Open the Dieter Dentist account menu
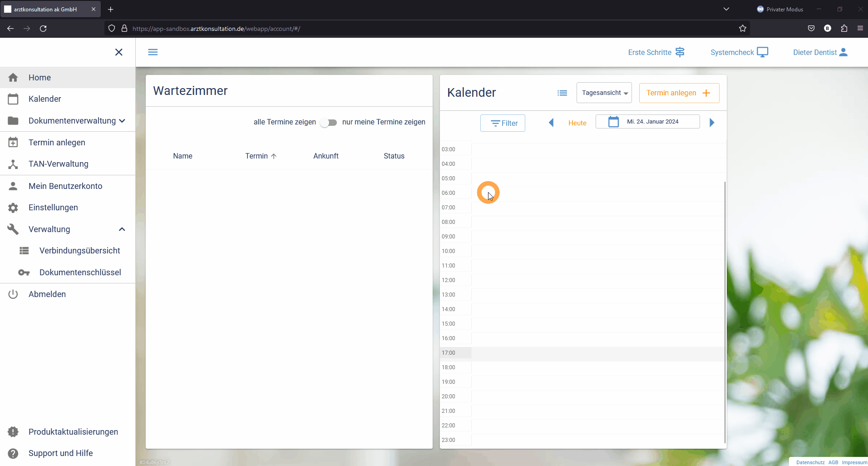Viewport: 868px width, 466px height. coord(820,52)
